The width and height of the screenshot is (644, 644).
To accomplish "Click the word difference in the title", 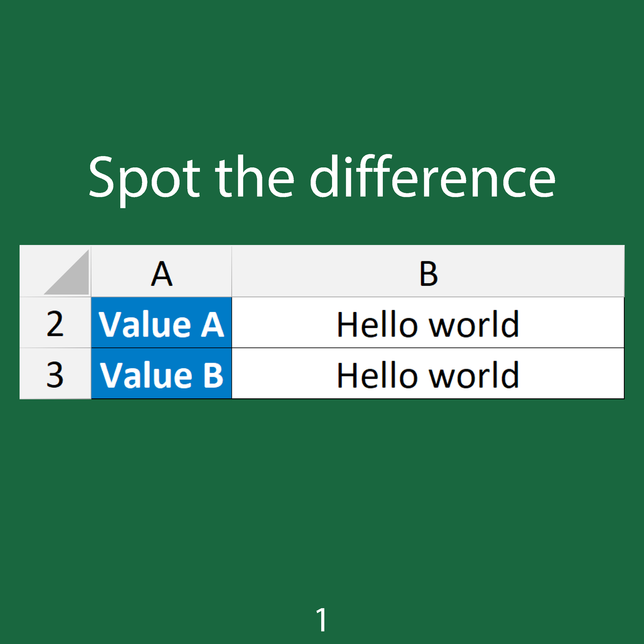I will 432,178.
